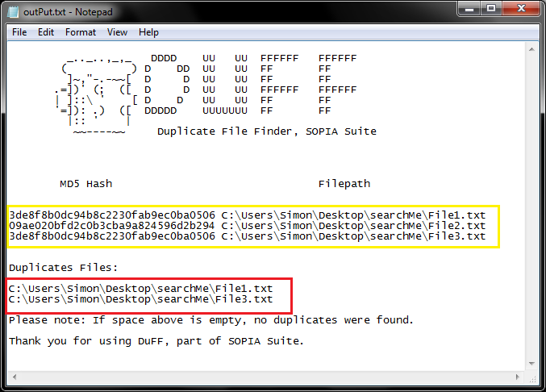Click the vertical scrollbar down arrow
This screenshot has width=546, height=392.
[x=531, y=364]
